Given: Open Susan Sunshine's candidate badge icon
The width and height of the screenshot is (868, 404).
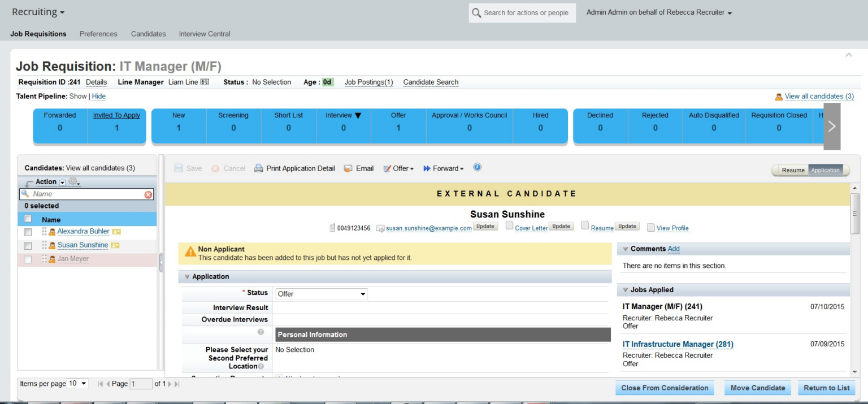Looking at the screenshot, I should tap(116, 245).
